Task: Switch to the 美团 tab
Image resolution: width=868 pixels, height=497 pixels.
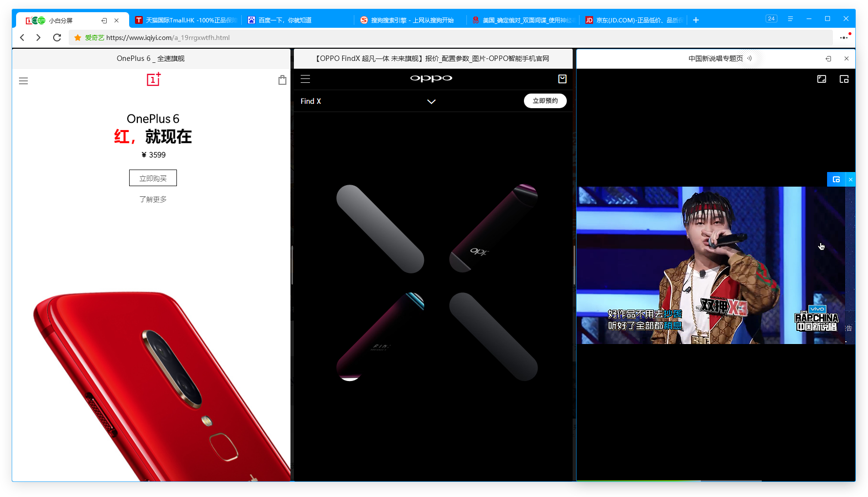Action: 522,20
